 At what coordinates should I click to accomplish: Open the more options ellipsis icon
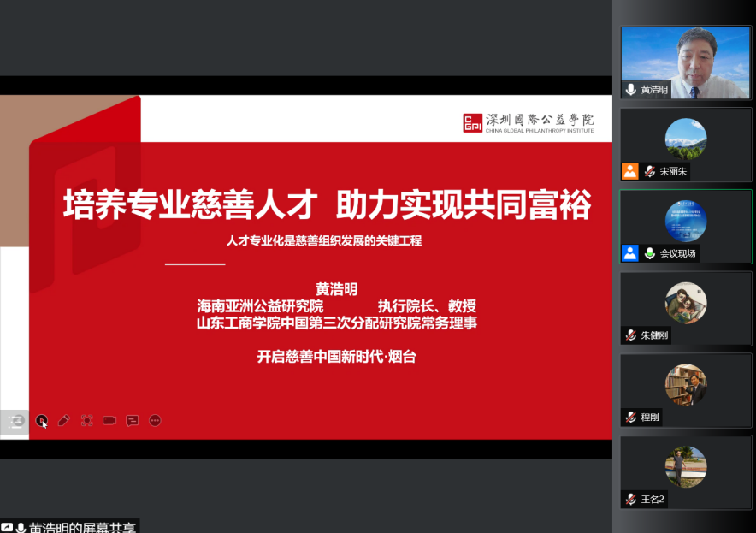pos(155,421)
